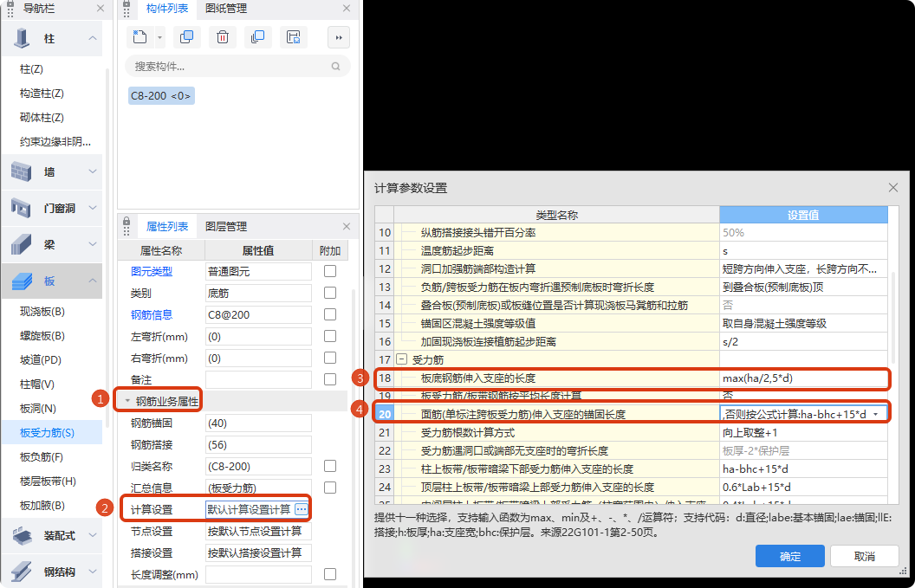Screen dimensions: 915x588
Task: Select 板受力筋(S) in navigation tree
Action: pyautogui.click(x=51, y=433)
